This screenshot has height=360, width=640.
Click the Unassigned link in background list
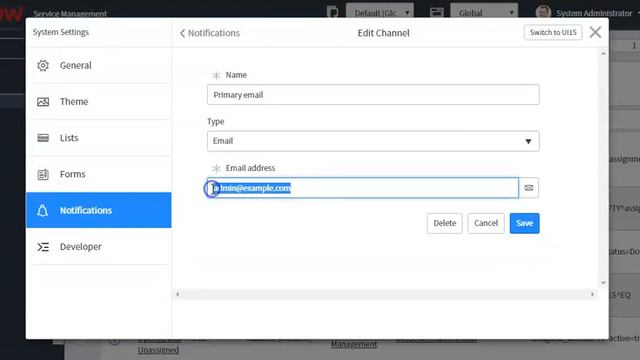(x=158, y=350)
